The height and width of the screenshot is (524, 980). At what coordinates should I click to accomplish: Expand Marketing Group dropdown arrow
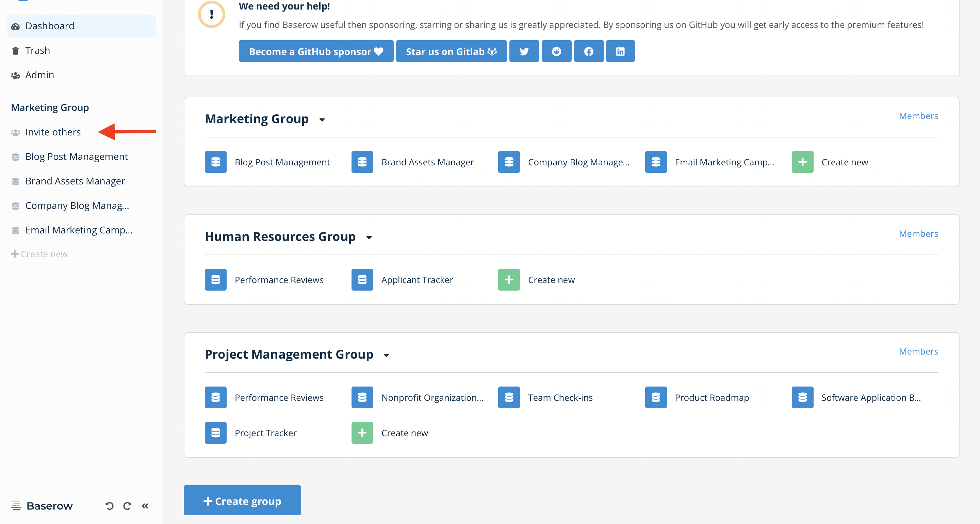click(322, 120)
